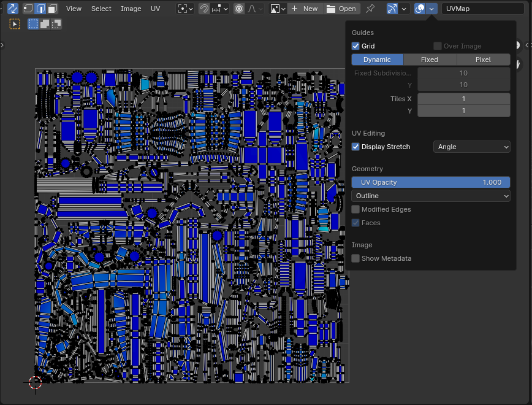532x405 pixels.
Task: Select the Pixel grid option
Action: point(483,60)
